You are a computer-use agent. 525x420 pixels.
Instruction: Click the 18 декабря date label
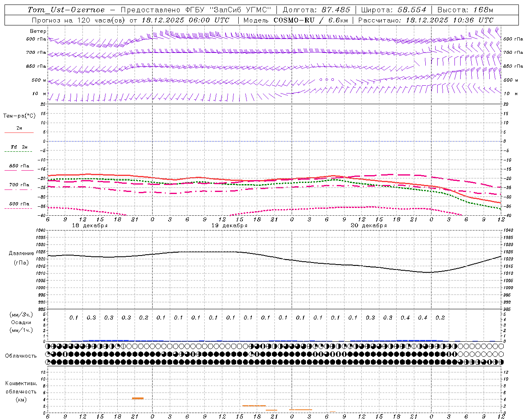(90, 226)
